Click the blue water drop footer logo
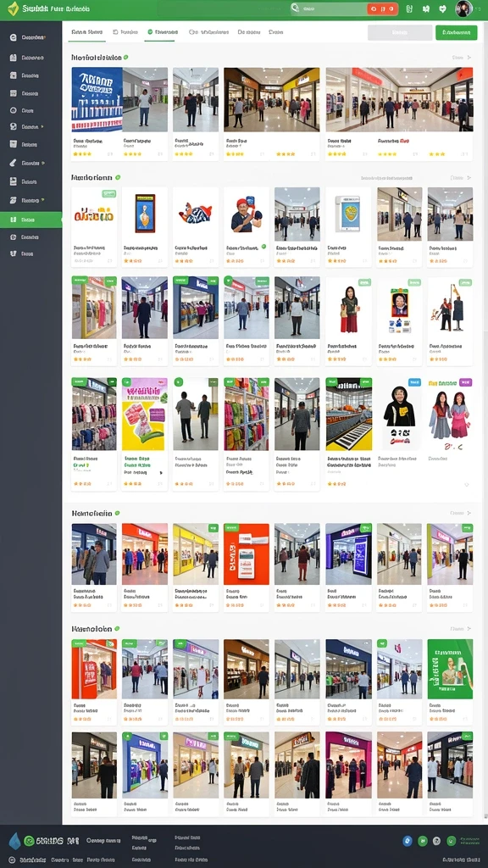Viewport: 488px width, 868px height. point(14,841)
